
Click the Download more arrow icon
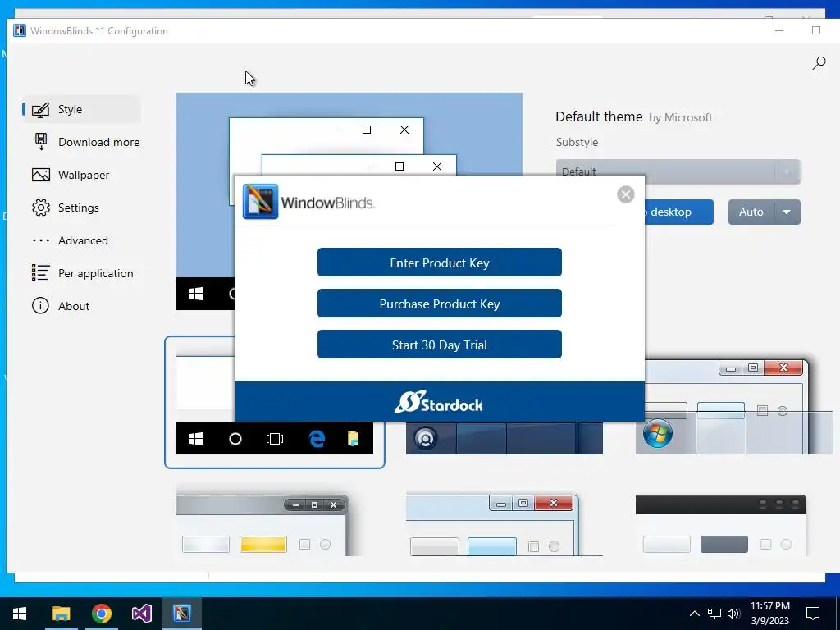[41, 142]
